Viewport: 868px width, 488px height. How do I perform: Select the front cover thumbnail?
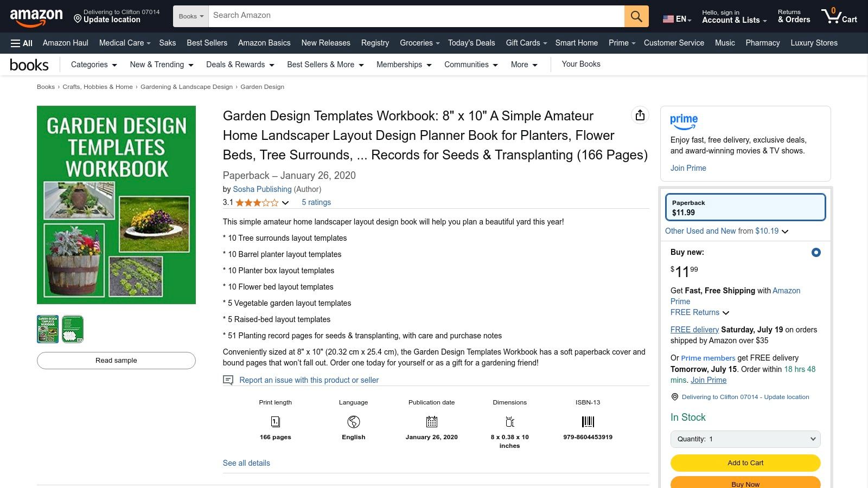(x=48, y=329)
